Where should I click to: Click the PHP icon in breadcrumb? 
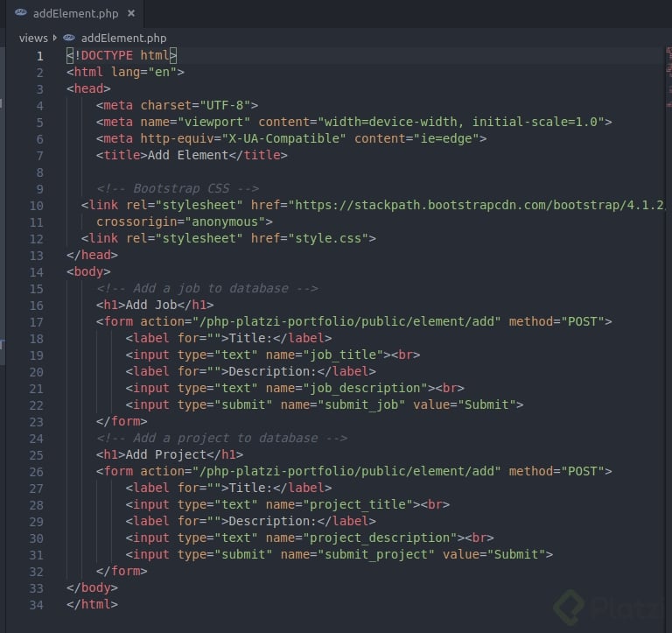point(69,38)
